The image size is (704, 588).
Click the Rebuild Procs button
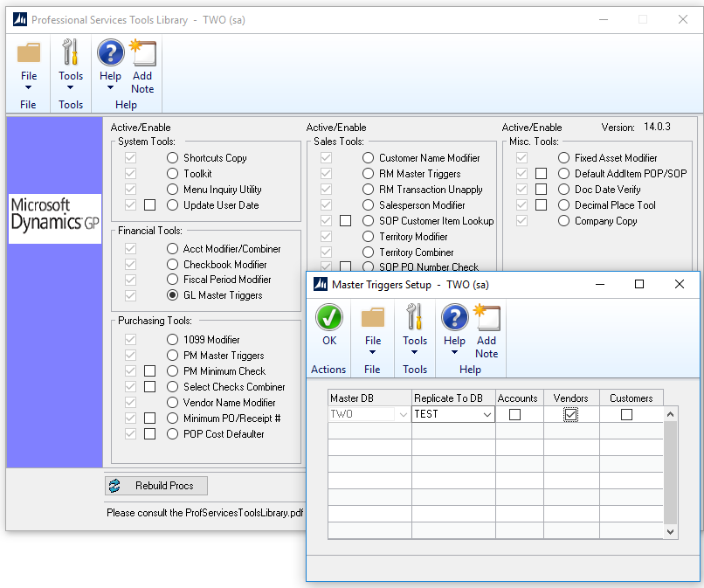click(156, 486)
